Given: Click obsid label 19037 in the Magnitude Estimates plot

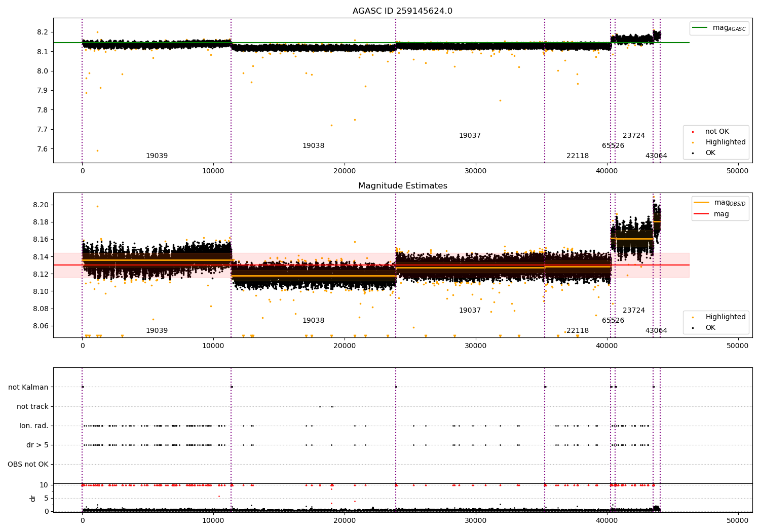Looking at the screenshot, I should [x=470, y=311].
